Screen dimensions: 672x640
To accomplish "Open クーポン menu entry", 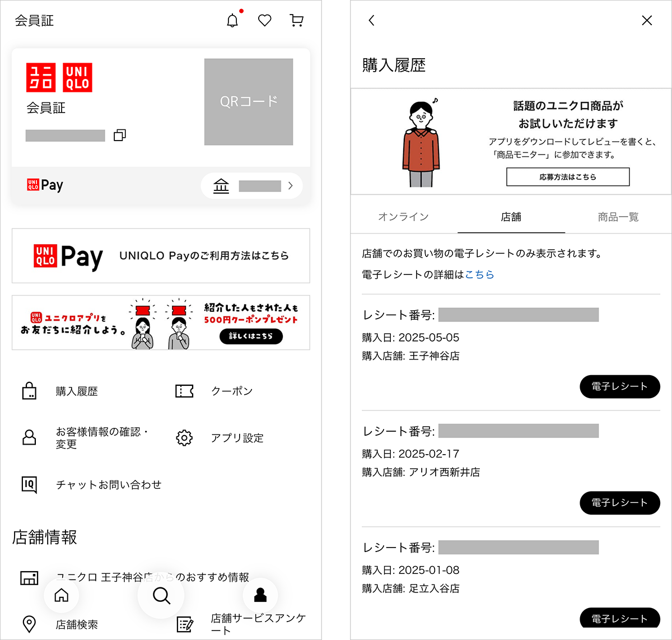I will 232,391.
